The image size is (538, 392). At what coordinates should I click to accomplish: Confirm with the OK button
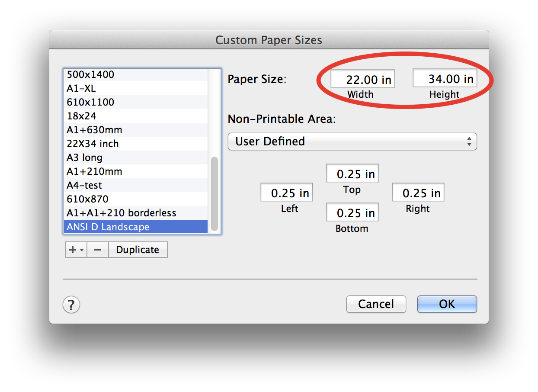click(x=447, y=304)
